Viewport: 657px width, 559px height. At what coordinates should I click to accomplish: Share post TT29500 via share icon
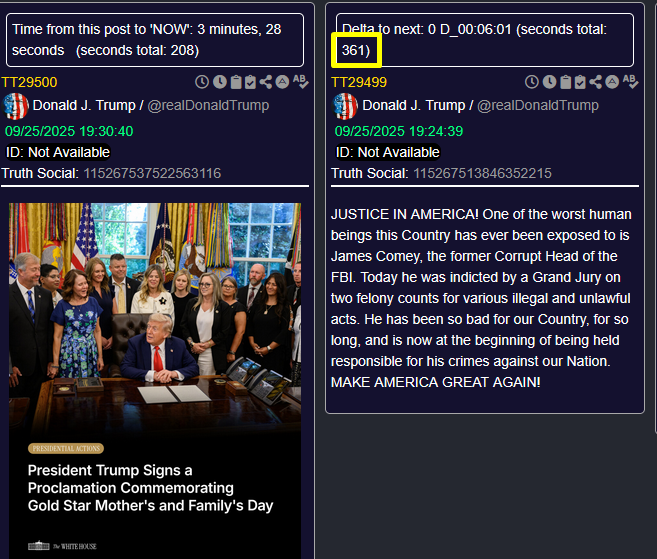(266, 82)
